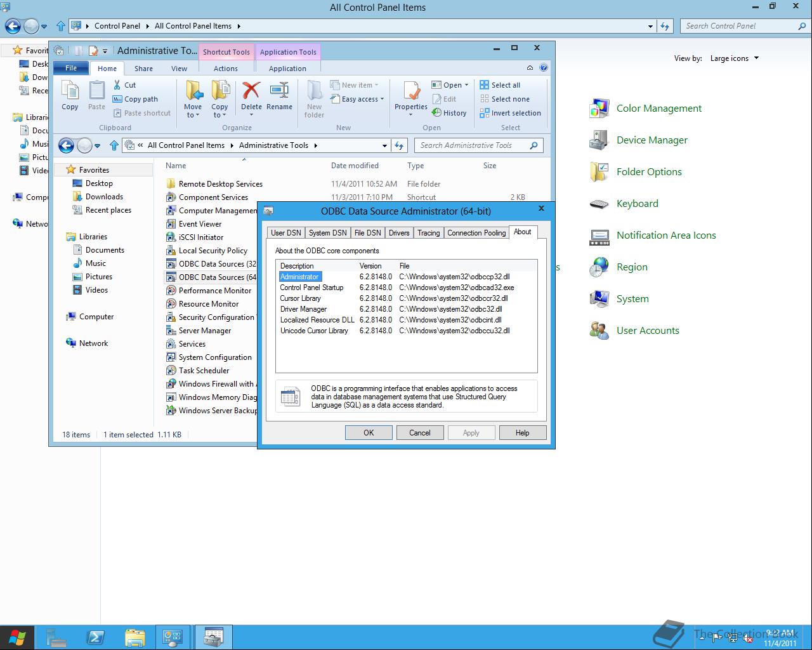Switch to the File DSN tab
The image size is (812, 650).
[368, 233]
